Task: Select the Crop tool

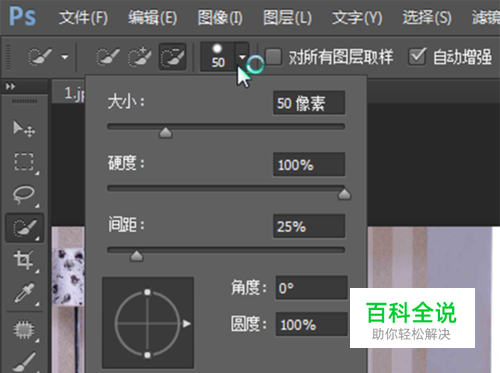Action: pyautogui.click(x=24, y=260)
